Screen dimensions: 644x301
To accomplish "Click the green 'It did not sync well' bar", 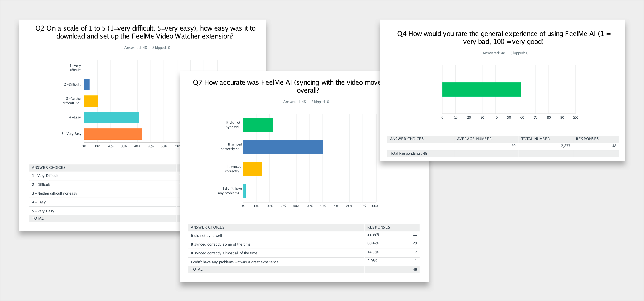I will click(x=258, y=125).
